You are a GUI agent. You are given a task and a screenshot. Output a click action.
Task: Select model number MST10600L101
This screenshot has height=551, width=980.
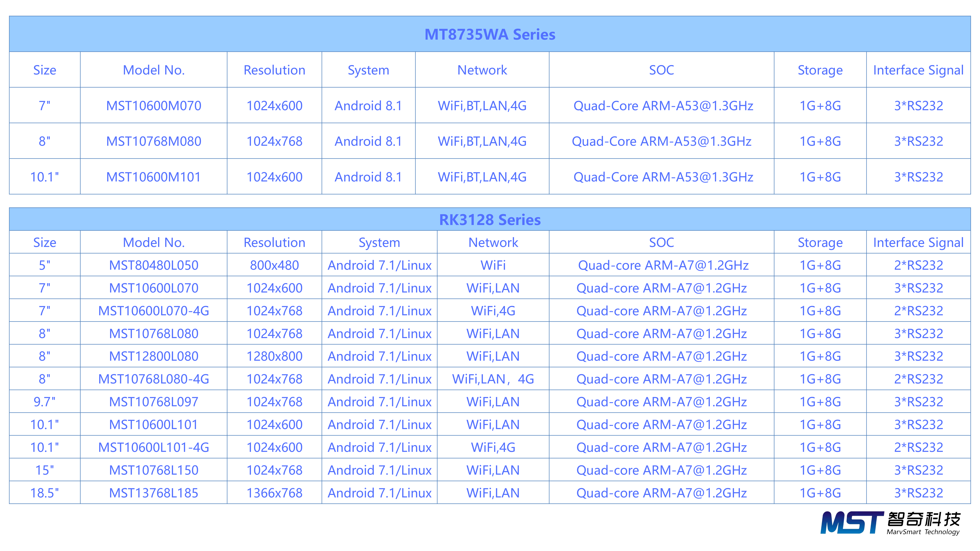(154, 425)
